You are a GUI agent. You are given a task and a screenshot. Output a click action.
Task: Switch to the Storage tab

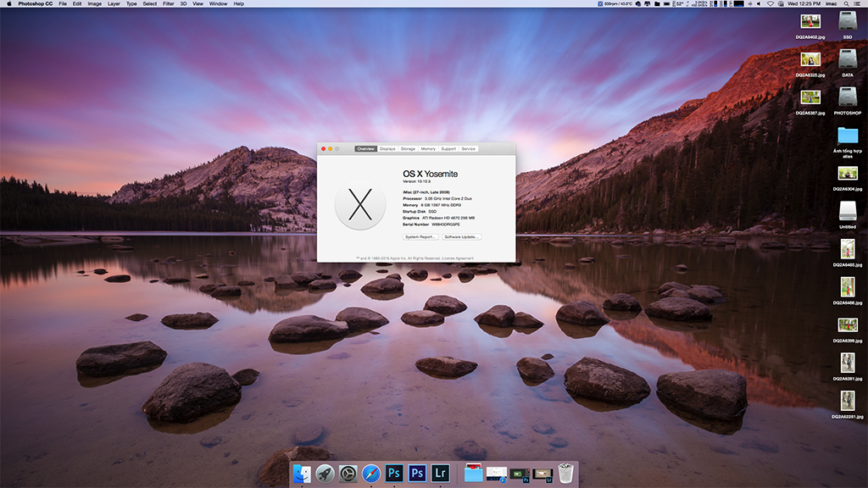click(408, 149)
